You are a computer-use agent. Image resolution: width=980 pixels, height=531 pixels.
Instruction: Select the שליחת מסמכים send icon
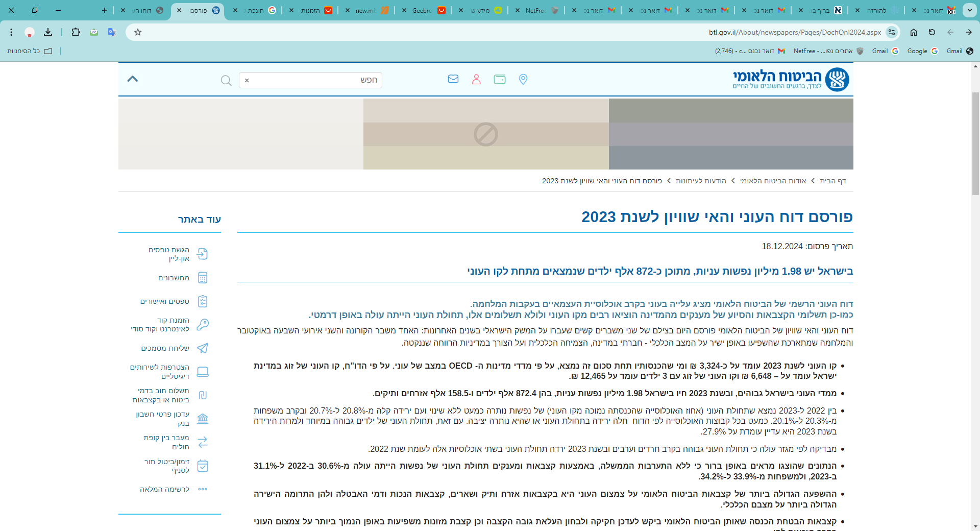203,348
